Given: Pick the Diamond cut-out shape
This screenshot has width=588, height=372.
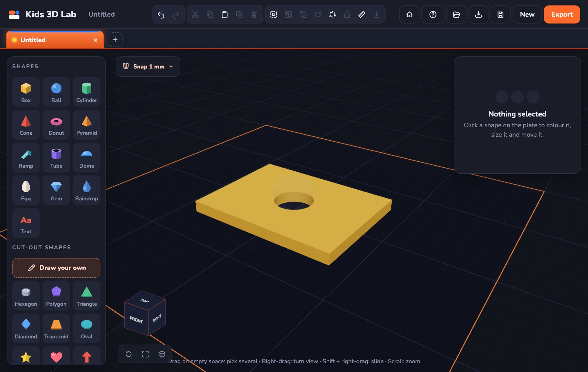Looking at the screenshot, I should (x=26, y=328).
